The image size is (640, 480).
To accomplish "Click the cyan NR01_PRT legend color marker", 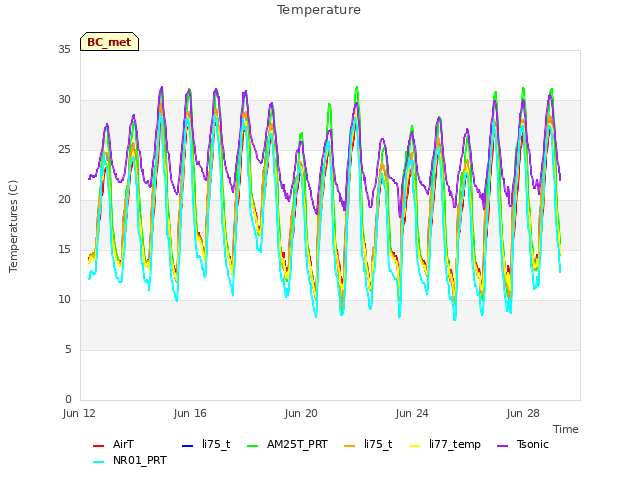I will coord(98,461).
